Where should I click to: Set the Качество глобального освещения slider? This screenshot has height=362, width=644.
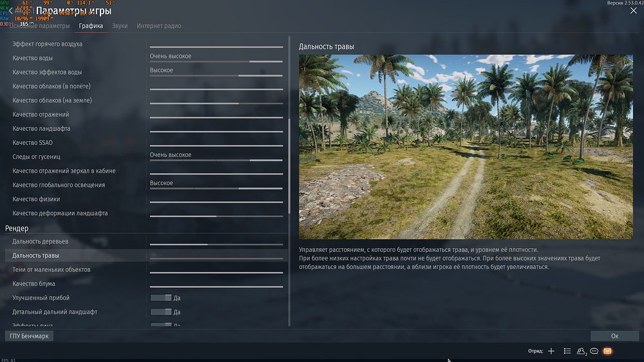tap(216, 188)
